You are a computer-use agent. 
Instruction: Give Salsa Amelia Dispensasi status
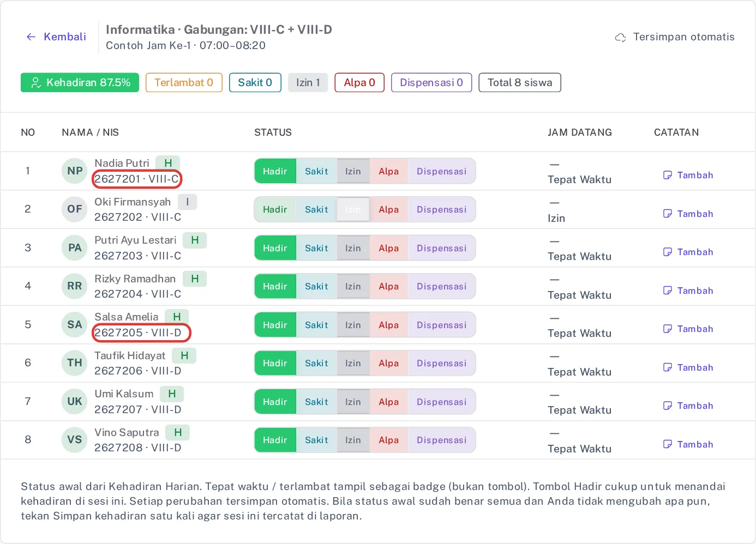point(441,325)
